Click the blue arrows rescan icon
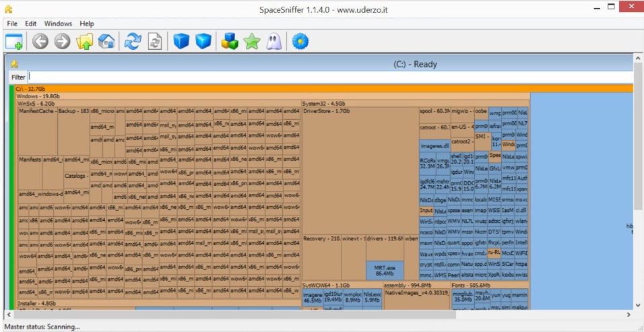The height and width of the screenshot is (332, 644). 133,42
